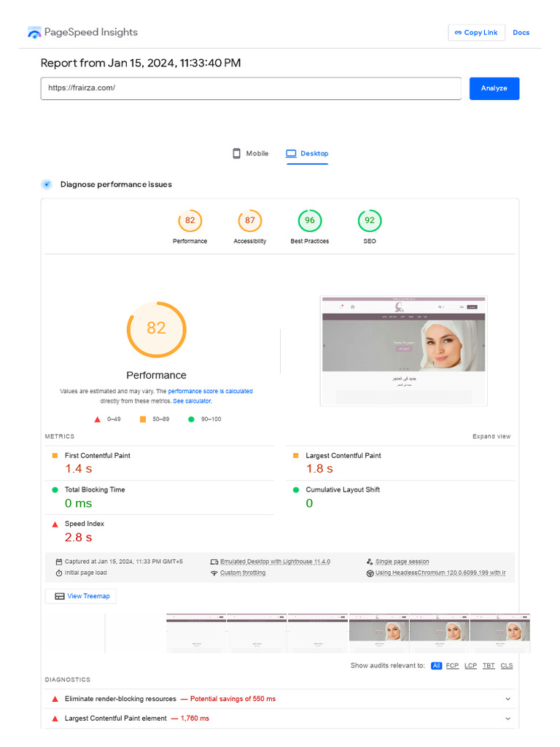Click the Report from Jan 15, 2024 heading
560x747 pixels.
[141, 63]
